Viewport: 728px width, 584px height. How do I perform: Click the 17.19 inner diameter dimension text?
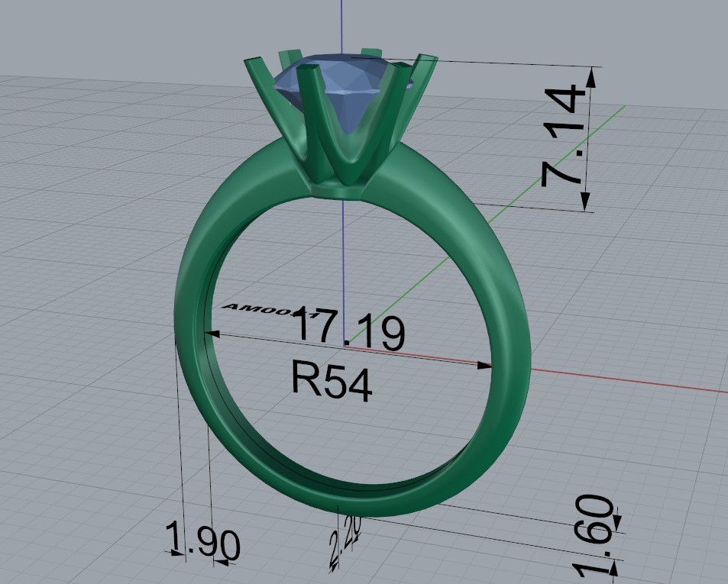pos(349,328)
